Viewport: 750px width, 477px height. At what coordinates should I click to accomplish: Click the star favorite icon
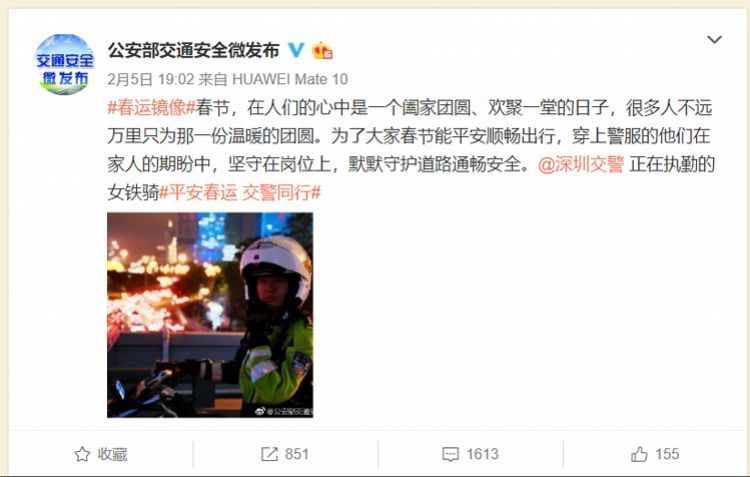tap(82, 454)
